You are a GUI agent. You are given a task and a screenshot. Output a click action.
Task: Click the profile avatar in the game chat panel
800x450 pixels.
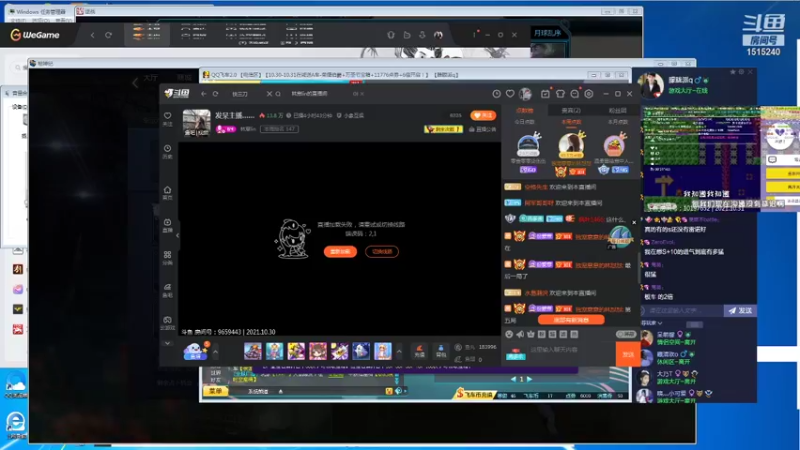(x=652, y=85)
